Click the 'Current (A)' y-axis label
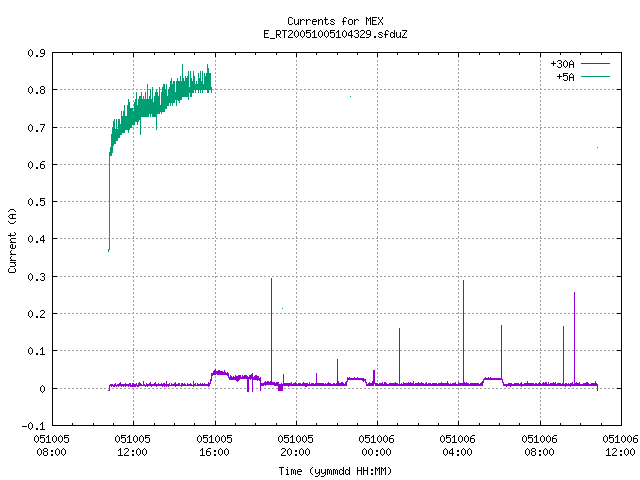The image size is (640, 480). pyautogui.click(x=12, y=241)
